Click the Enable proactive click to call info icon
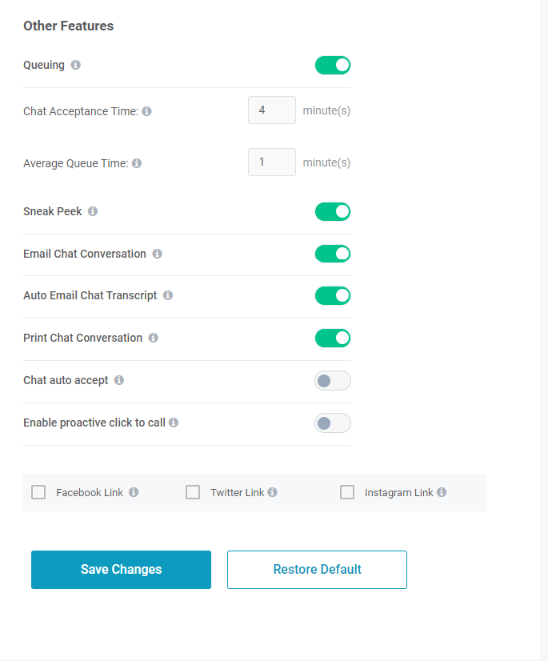 point(174,422)
